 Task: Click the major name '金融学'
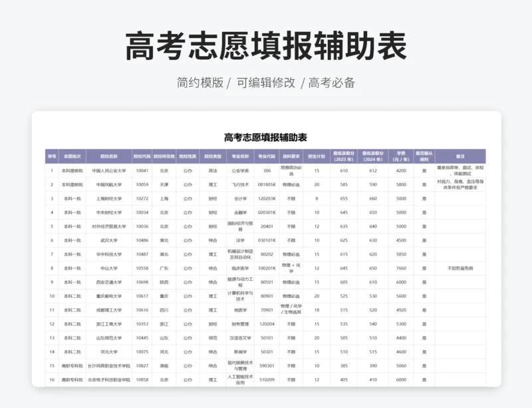[240, 213]
